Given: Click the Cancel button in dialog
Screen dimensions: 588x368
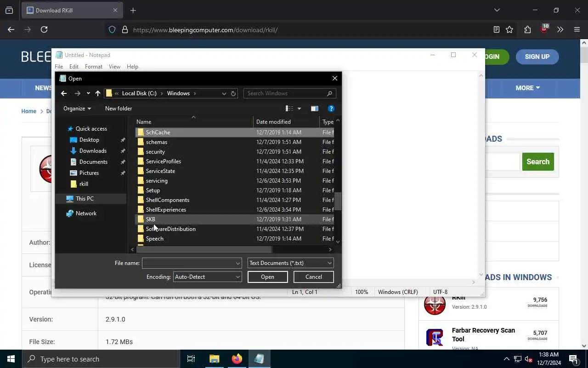Looking at the screenshot, I should coord(314,277).
